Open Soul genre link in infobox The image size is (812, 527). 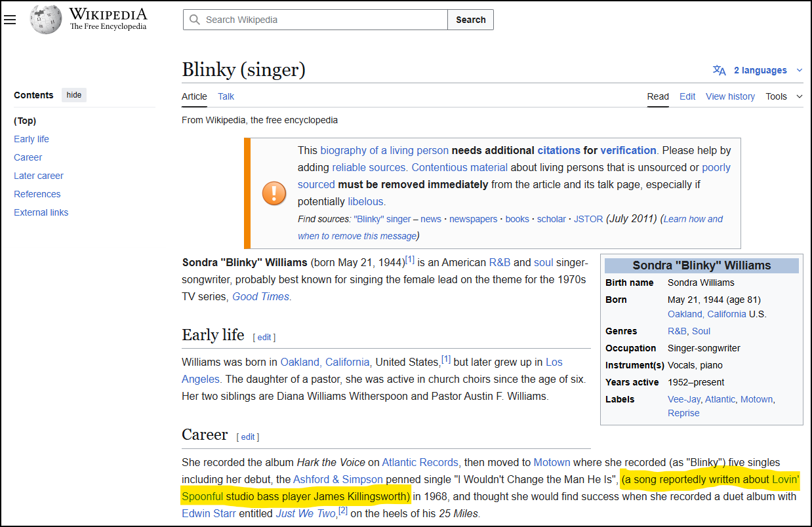pos(701,331)
